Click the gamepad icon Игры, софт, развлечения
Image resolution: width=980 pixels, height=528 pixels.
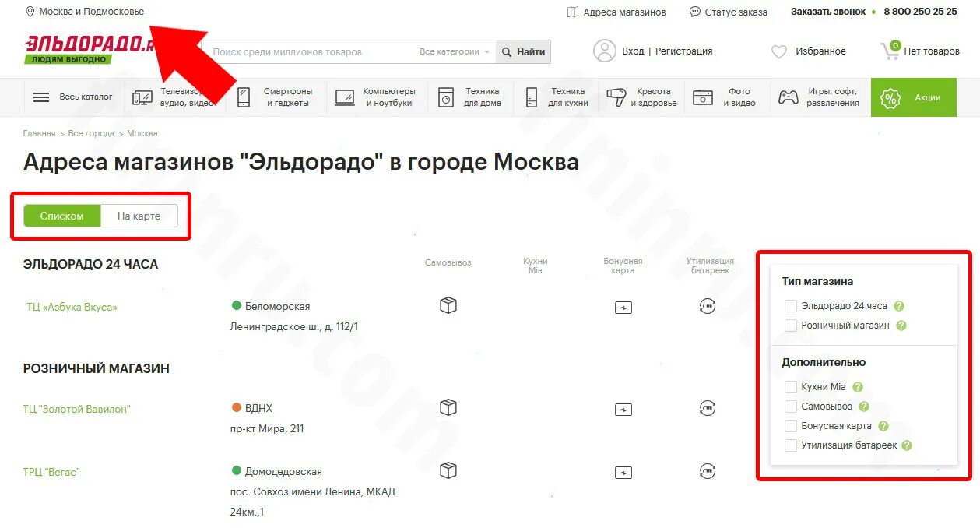click(x=789, y=97)
